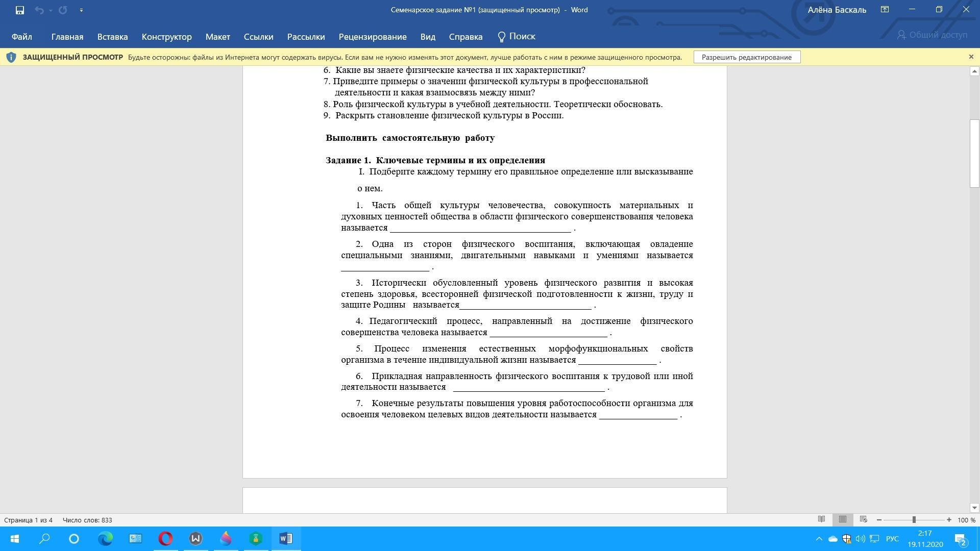Select Print Layout view icon
The image size is (980, 551).
click(x=842, y=519)
